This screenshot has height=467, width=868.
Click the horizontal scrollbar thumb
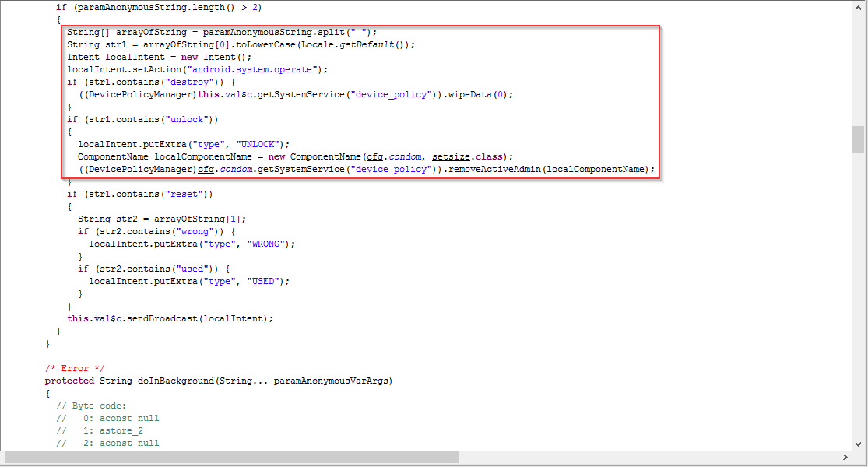pyautogui.click(x=232, y=457)
